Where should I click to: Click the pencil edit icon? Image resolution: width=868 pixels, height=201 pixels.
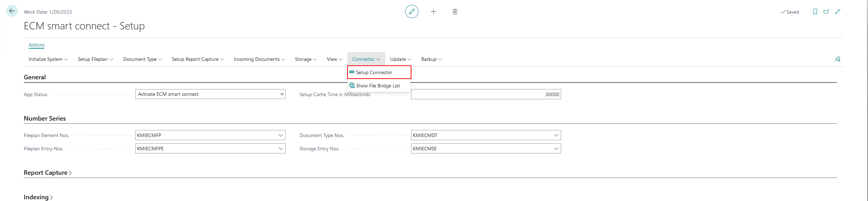click(x=411, y=12)
